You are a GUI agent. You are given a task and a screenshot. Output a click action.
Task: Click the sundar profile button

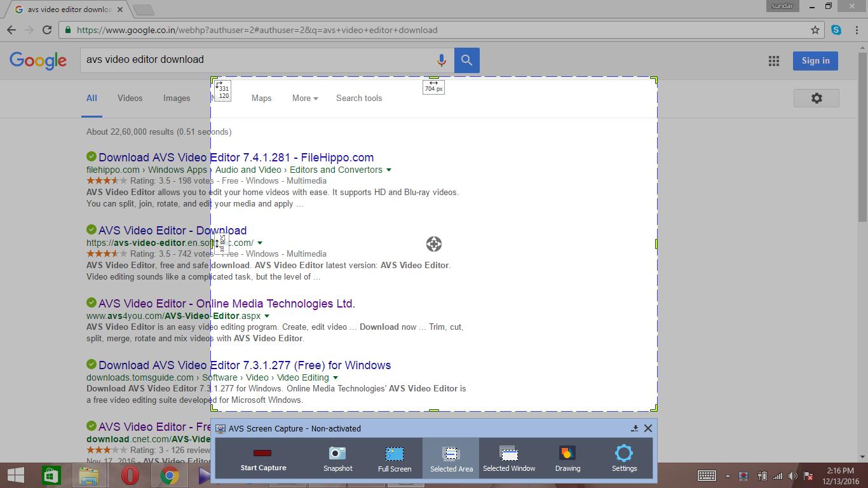click(x=782, y=6)
